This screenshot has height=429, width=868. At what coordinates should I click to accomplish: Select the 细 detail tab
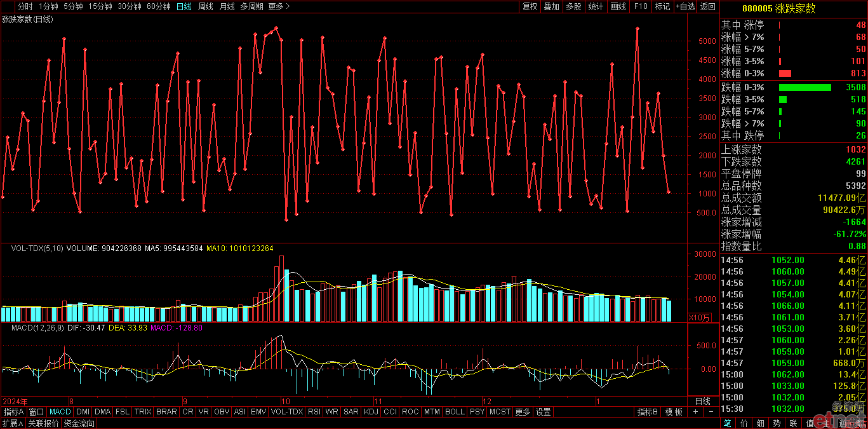tap(761, 423)
